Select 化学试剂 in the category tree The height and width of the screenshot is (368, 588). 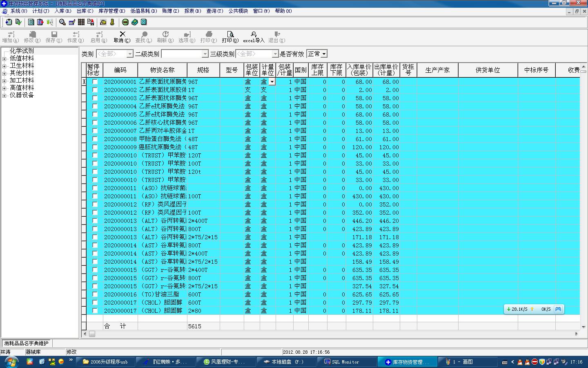(x=22, y=51)
